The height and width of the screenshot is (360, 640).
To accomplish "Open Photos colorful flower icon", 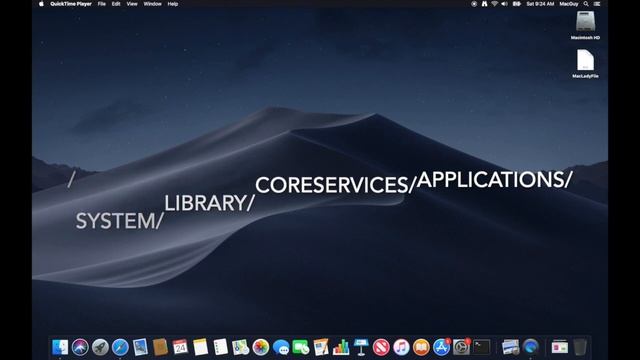I will (x=260, y=347).
